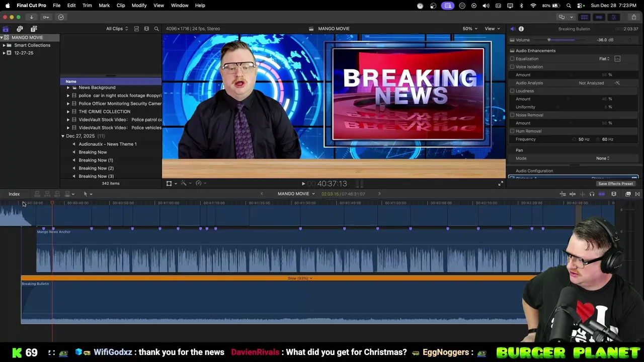Toggle the browser layout button
The height and width of the screenshot is (362, 644).
tap(585, 17)
